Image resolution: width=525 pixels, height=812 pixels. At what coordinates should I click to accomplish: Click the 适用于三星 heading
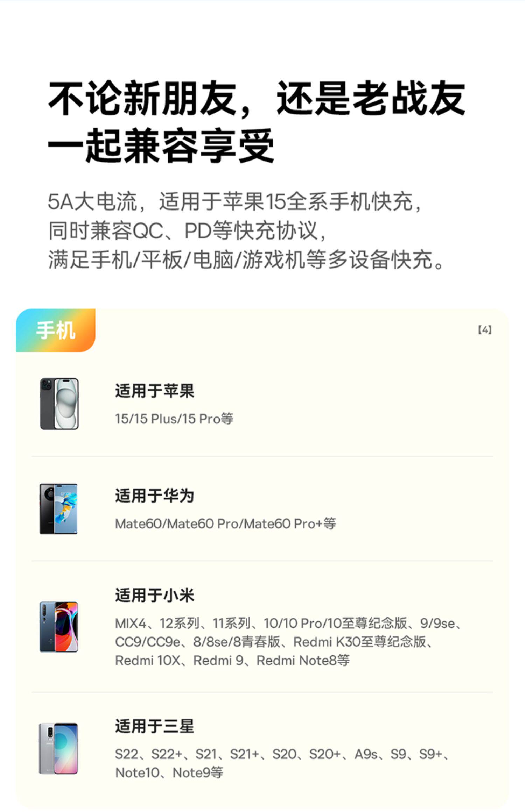pyautogui.click(x=155, y=726)
